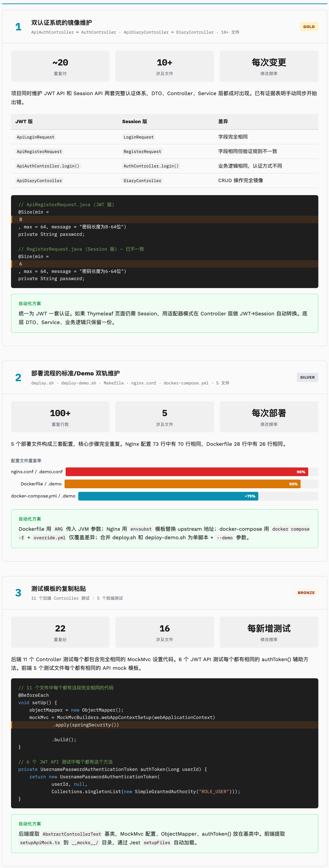Click the 22 重复处 stat card
The image size is (329, 868).
[x=60, y=632]
